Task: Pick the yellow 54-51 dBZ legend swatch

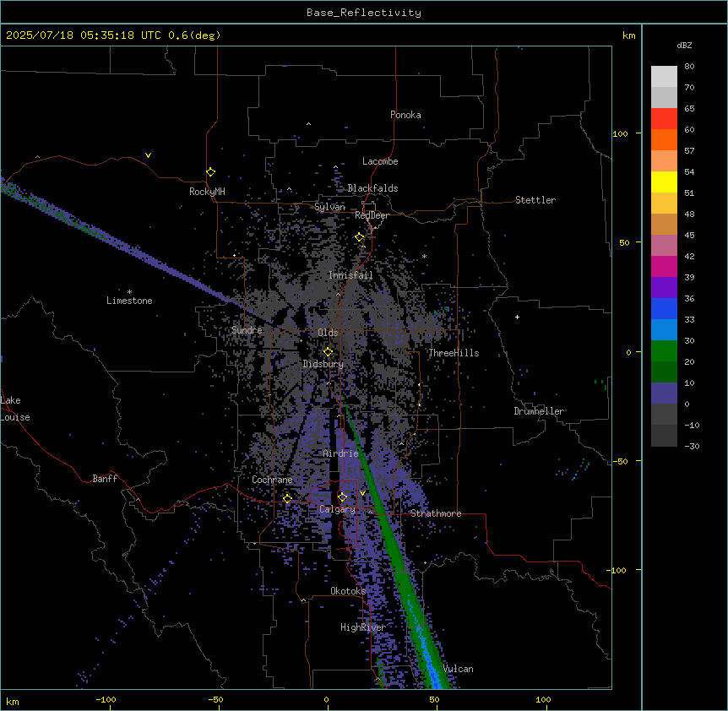Action: (664, 182)
